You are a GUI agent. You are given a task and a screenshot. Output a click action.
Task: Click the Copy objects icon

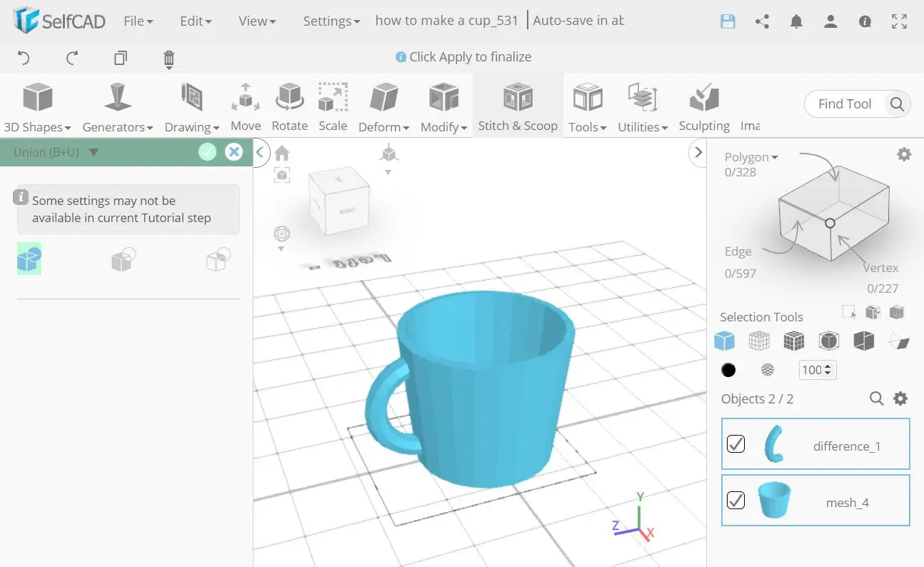click(x=121, y=58)
